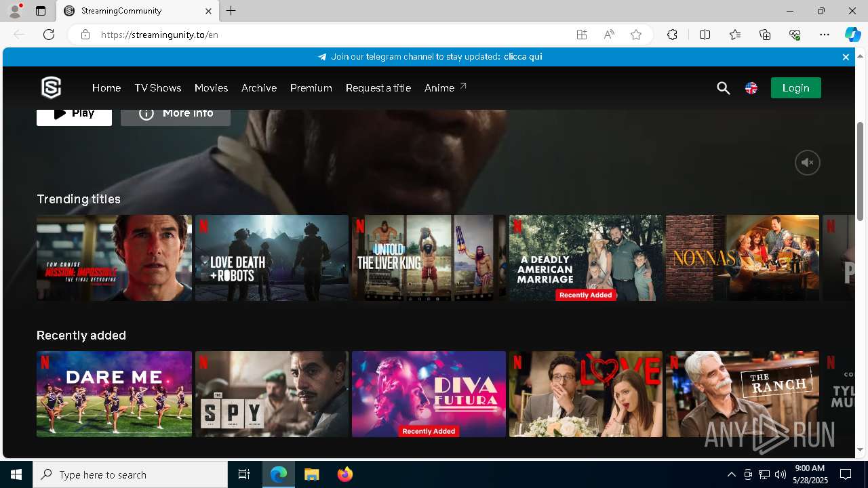Click the StreamingCommunity S logo
Viewport: 868px width, 488px height.
(x=52, y=87)
